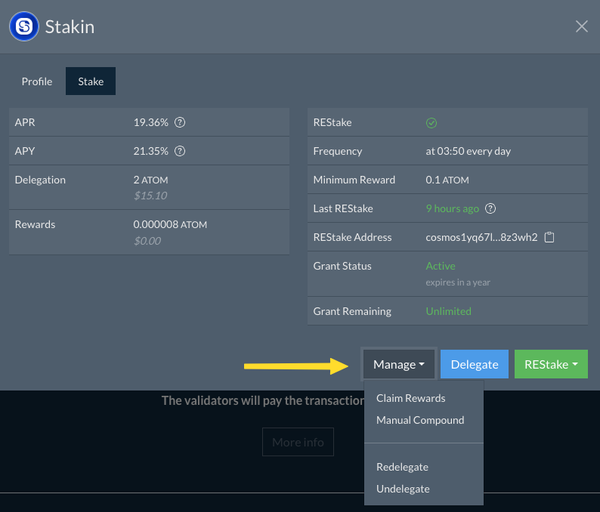The width and height of the screenshot is (600, 512).
Task: Click the APR help question mark icon
Action: click(180, 122)
